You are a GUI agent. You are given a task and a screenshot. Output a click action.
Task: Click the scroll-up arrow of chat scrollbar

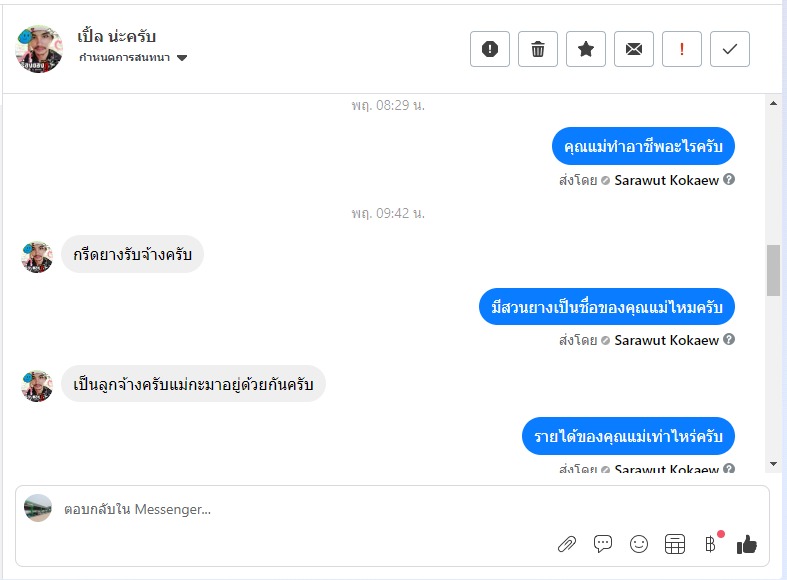773,103
